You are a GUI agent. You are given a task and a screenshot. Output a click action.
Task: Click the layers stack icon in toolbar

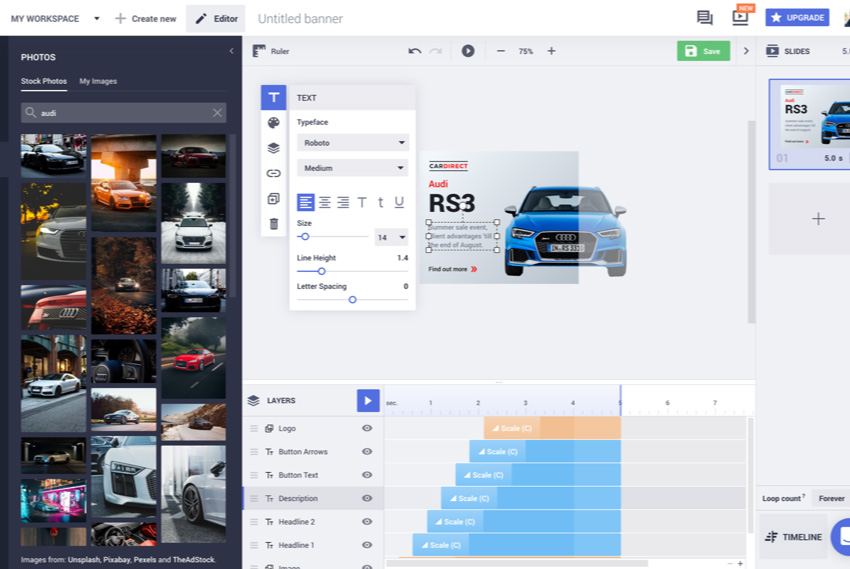pyautogui.click(x=273, y=148)
